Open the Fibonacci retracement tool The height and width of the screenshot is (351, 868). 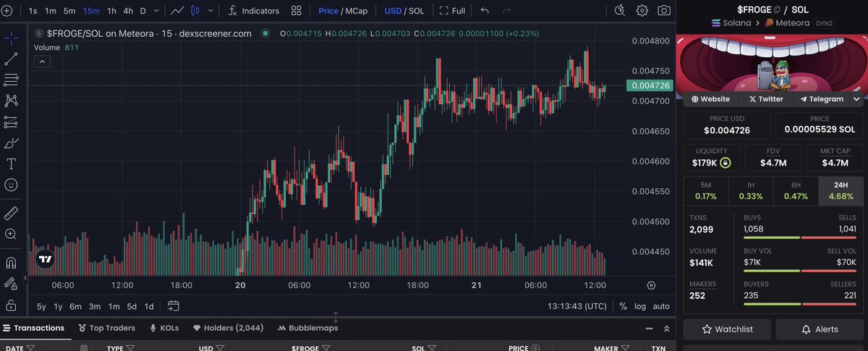11,80
